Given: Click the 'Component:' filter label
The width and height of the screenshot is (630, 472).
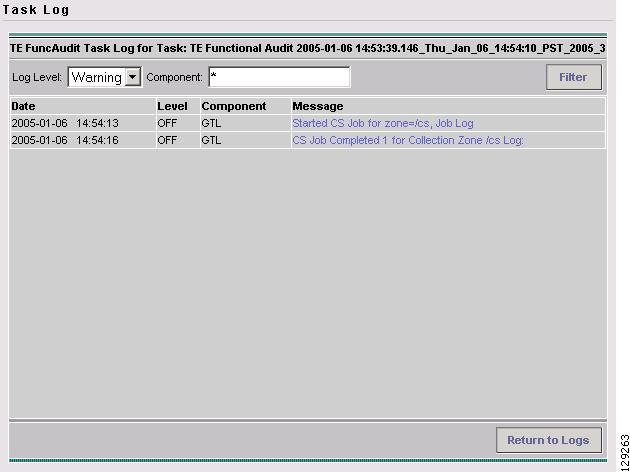Looking at the screenshot, I should point(174,77).
